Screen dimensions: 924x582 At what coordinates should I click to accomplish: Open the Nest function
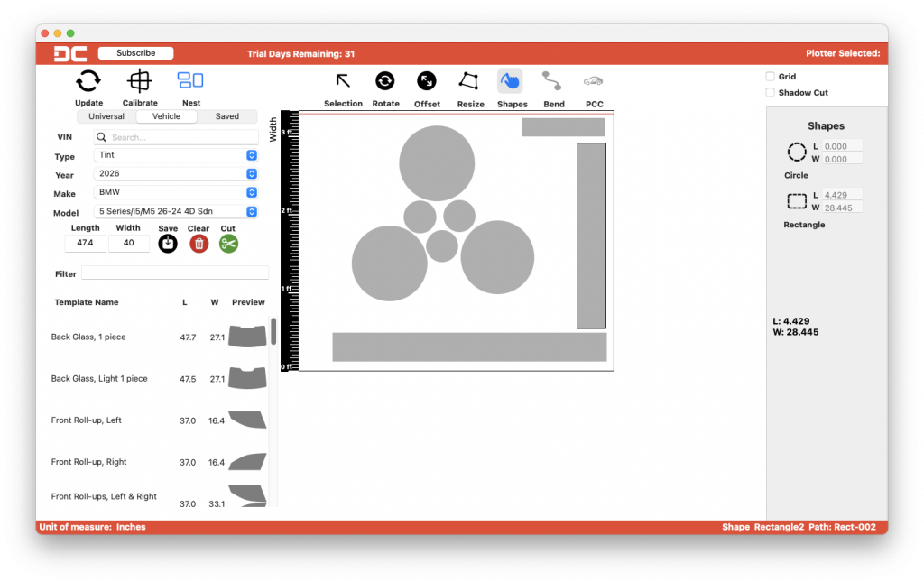pos(190,81)
